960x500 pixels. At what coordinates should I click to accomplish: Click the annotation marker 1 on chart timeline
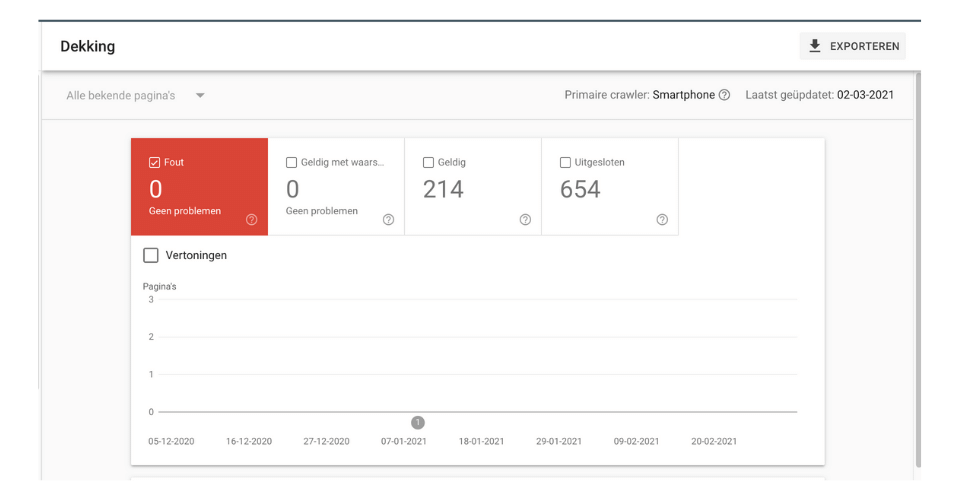pyautogui.click(x=418, y=422)
